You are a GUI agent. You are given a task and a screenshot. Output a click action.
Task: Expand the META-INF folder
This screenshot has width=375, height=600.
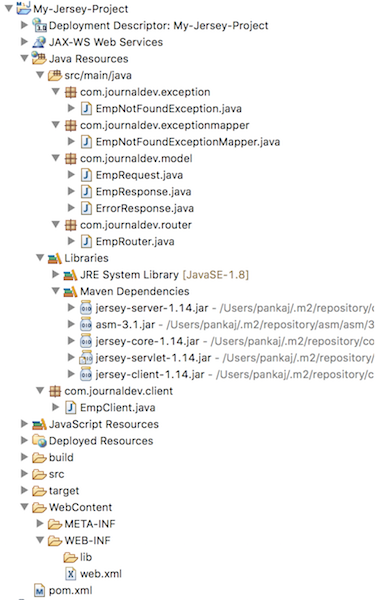click(40, 523)
